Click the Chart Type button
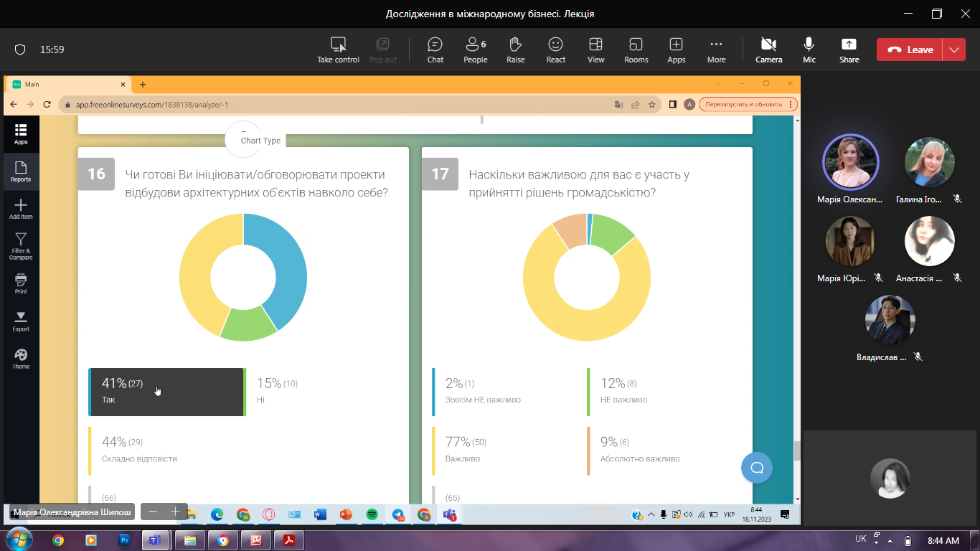Viewport: 980px width, 551px height. point(260,141)
